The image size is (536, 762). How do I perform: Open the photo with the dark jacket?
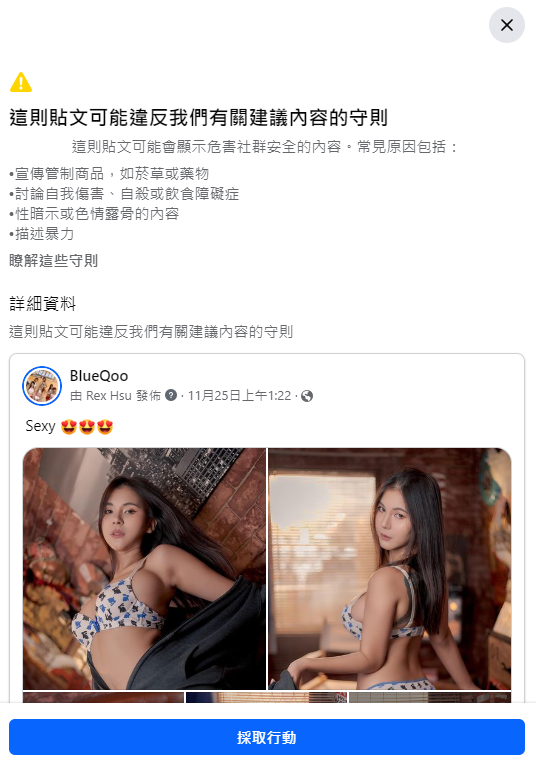[x=144, y=569]
